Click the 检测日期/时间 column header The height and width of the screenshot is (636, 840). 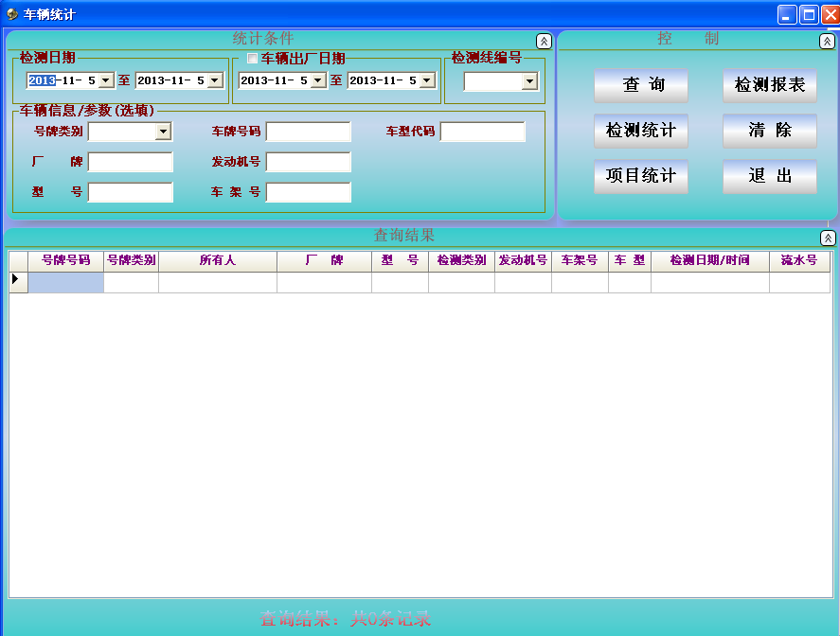pos(709,260)
